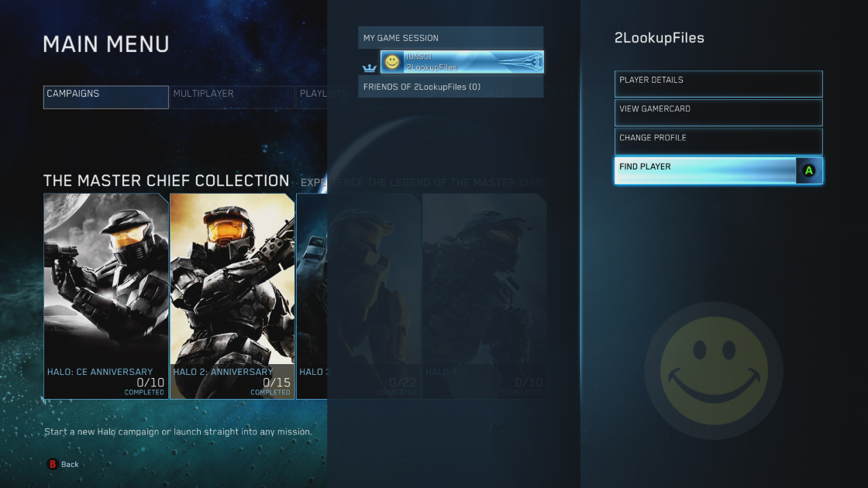Switch to the Multiplayer tab

click(x=232, y=97)
